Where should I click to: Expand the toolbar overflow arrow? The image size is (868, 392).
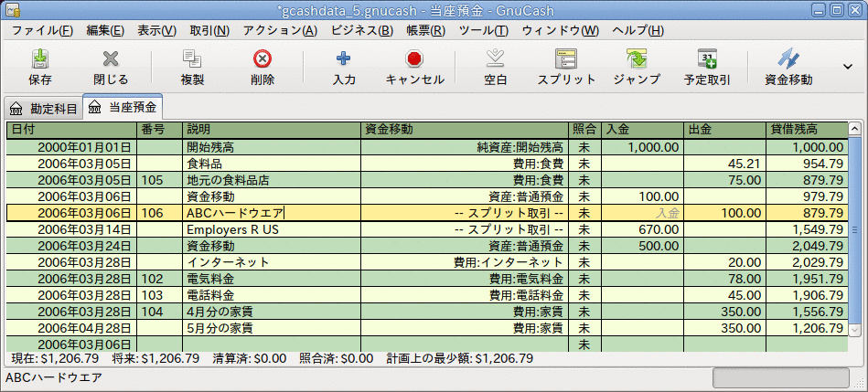(x=848, y=68)
